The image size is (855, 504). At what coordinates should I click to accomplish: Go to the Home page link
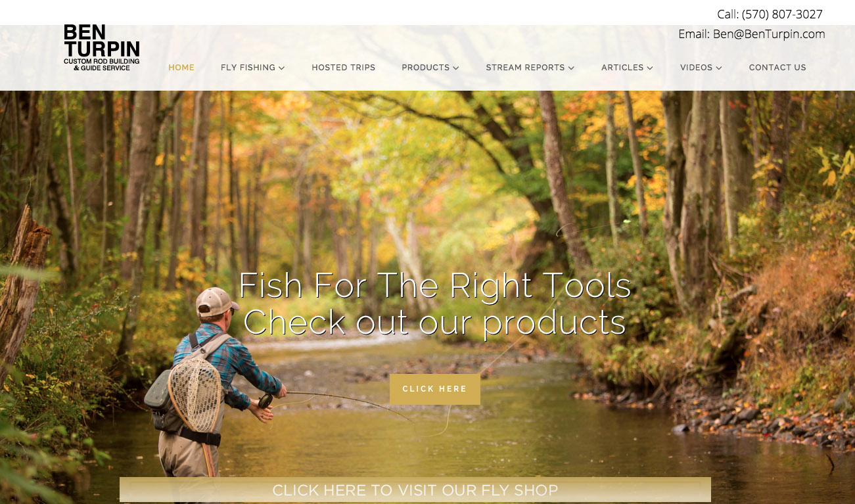[181, 68]
